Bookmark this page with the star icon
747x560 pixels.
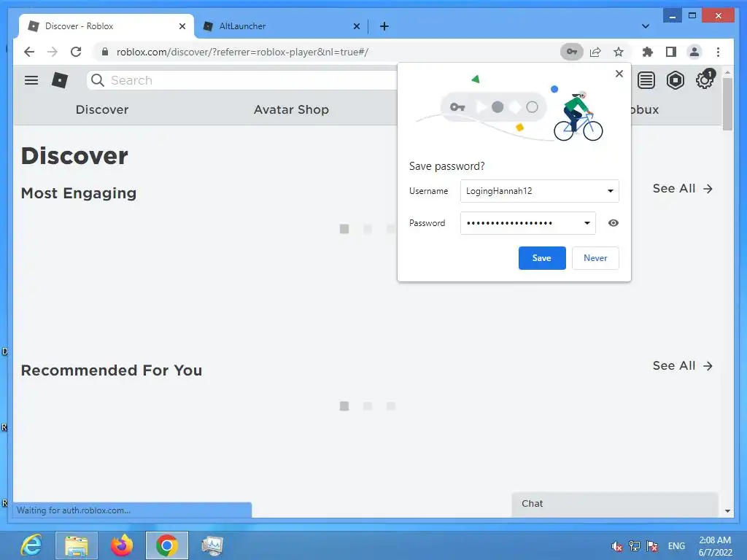tap(619, 52)
